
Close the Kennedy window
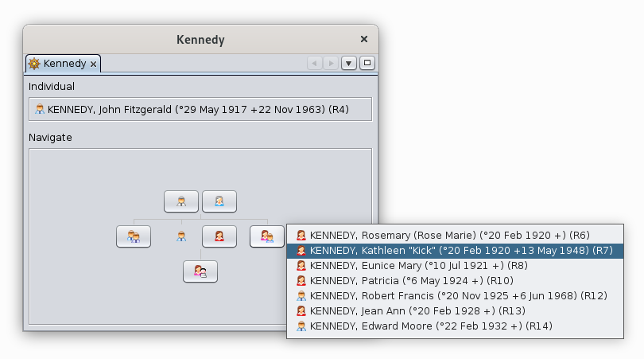(x=364, y=39)
